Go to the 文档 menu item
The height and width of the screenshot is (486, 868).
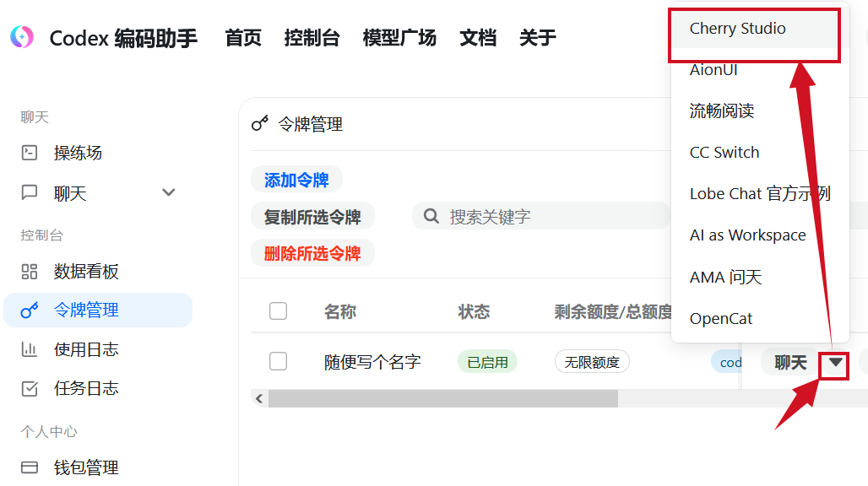(478, 37)
